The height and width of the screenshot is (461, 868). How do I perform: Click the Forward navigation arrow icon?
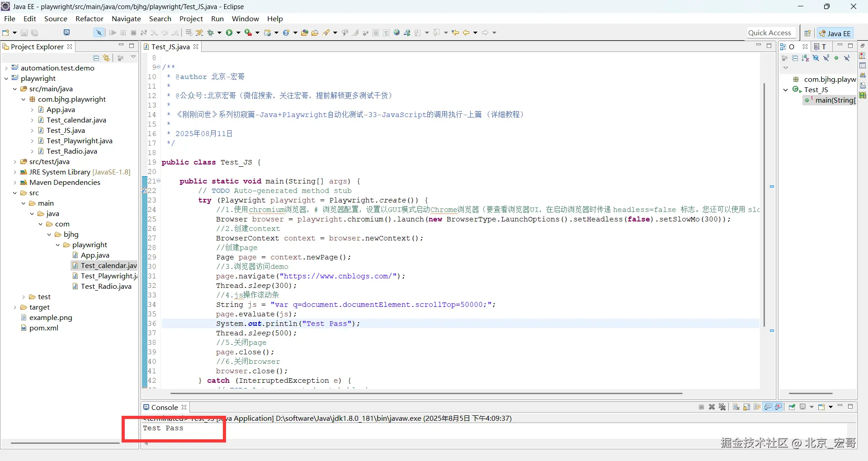click(x=485, y=33)
